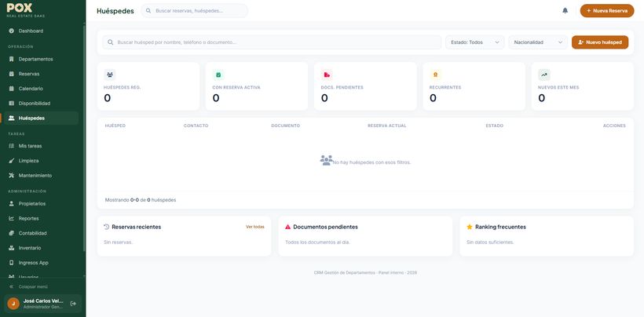The image size is (644, 317).
Task: Click the Huéspedes Reg. card icon
Action: (110, 75)
